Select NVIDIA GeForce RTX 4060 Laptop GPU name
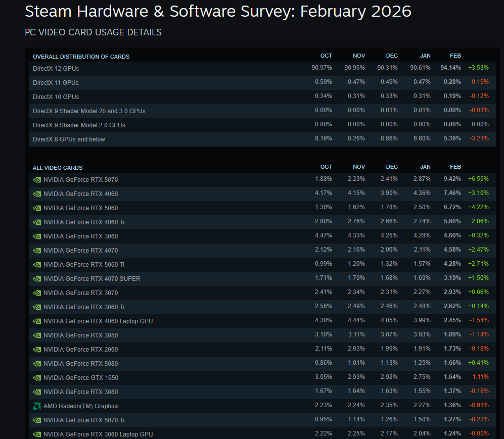The image size is (504, 439). coord(98,321)
